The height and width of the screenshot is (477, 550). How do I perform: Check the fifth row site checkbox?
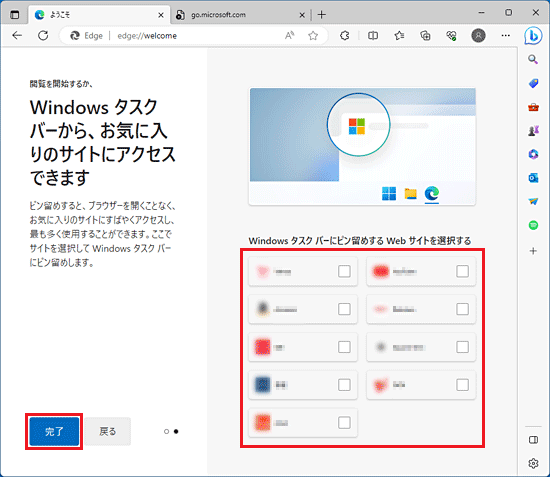(344, 423)
